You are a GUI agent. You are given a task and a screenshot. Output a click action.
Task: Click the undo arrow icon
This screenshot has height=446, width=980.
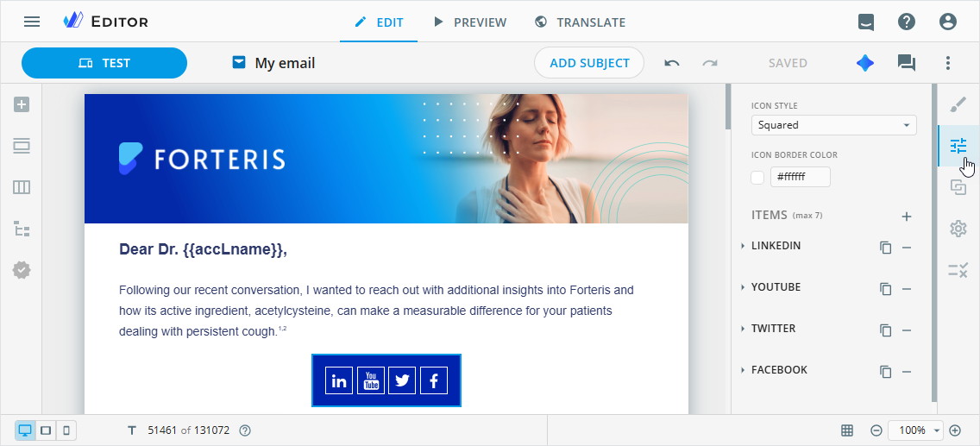[x=672, y=63]
